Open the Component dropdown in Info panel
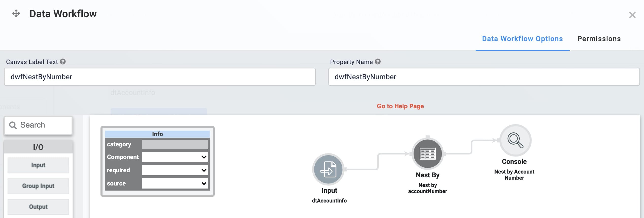 175,157
